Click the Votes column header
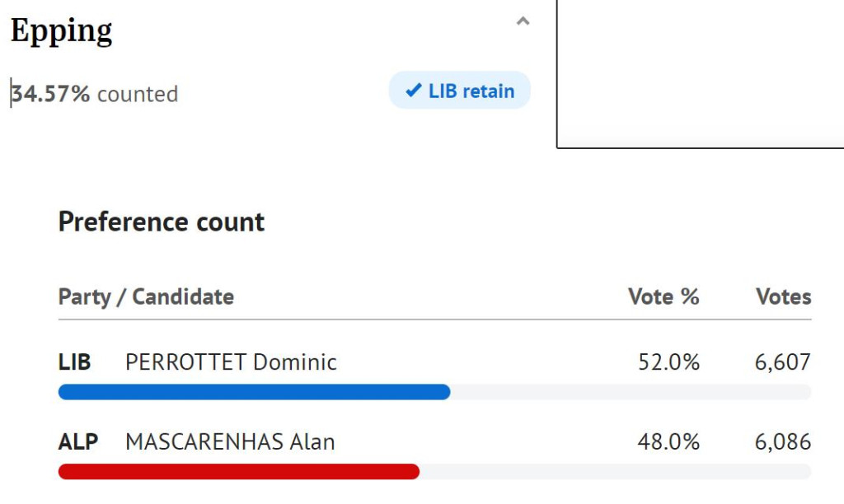 tap(783, 296)
